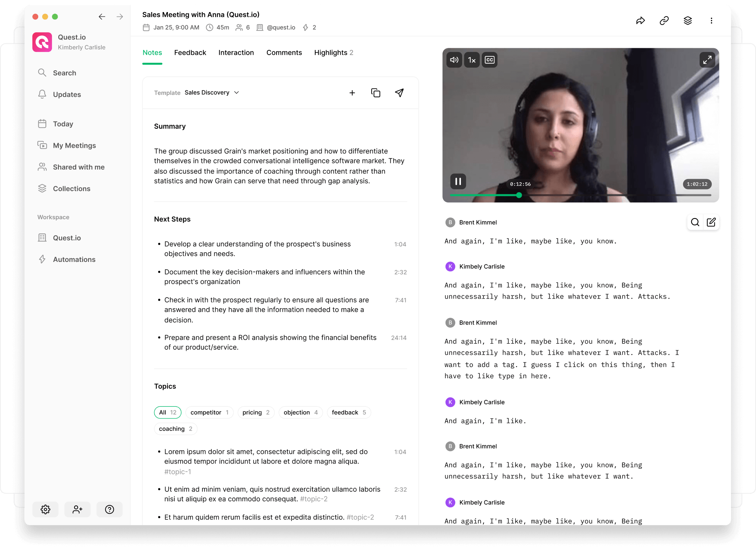
Task: Open settings gear in sidebar
Action: pos(45,509)
